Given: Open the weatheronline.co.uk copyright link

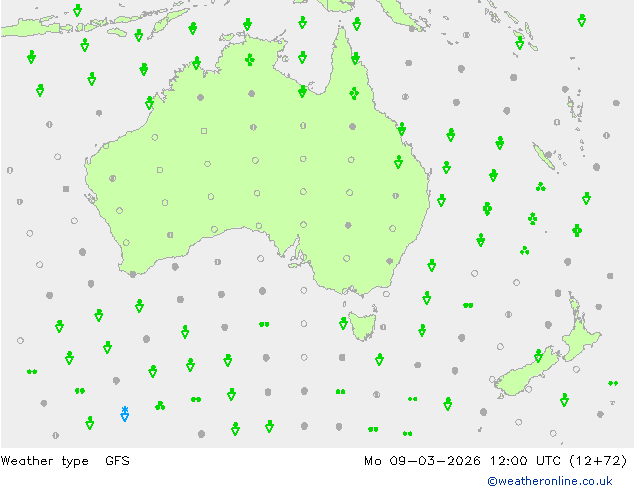Looking at the screenshot, I should (x=550, y=481).
